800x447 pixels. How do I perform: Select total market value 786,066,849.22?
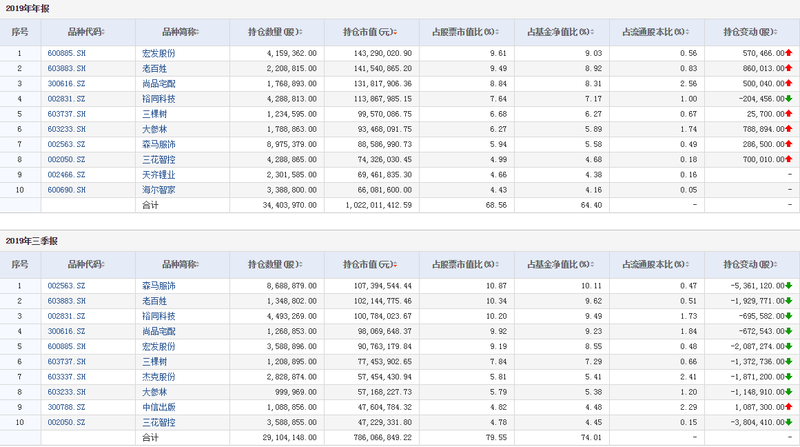click(383, 438)
